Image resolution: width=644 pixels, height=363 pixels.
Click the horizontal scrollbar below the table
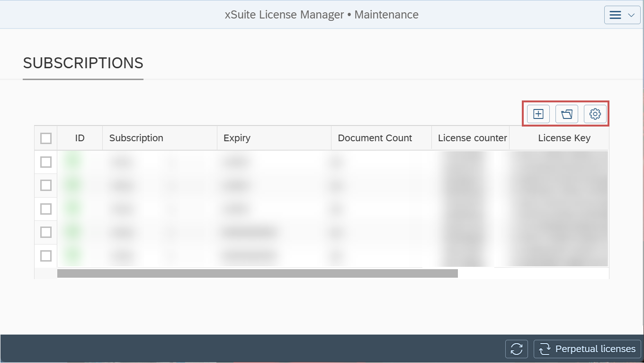click(x=258, y=273)
